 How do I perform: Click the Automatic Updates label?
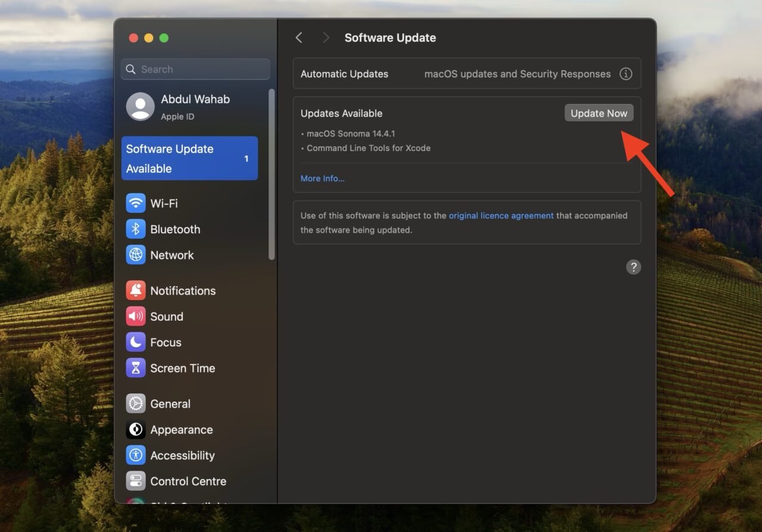tap(344, 74)
